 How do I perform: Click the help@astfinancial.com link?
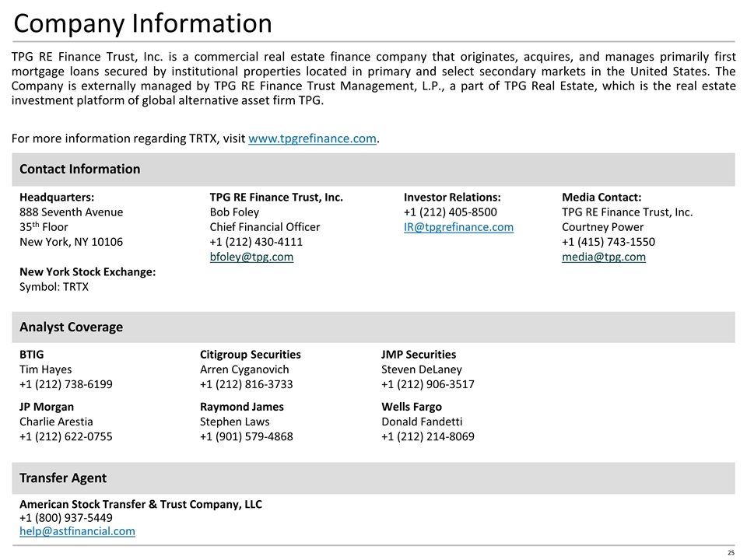[x=77, y=531]
